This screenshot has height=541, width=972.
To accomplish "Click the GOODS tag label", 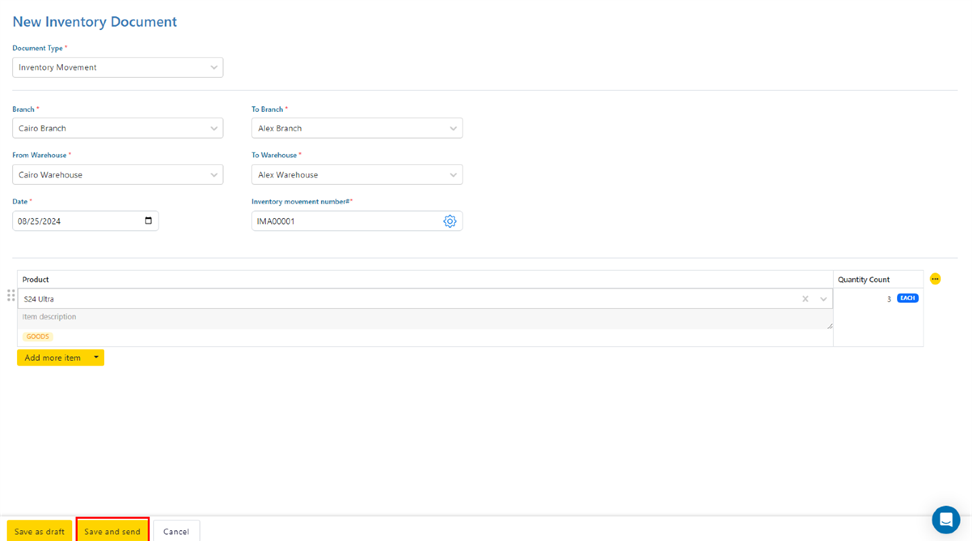I will click(x=38, y=337).
